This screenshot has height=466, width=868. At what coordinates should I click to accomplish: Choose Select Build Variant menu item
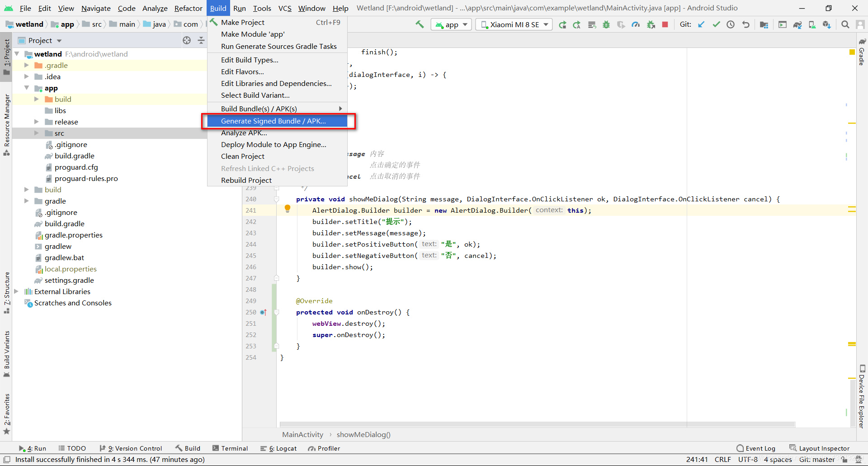[x=277, y=95]
